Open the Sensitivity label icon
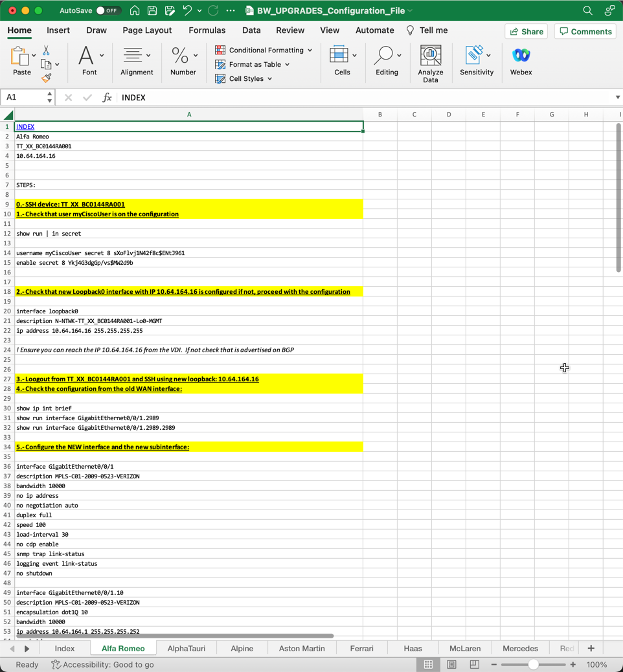 pos(474,56)
